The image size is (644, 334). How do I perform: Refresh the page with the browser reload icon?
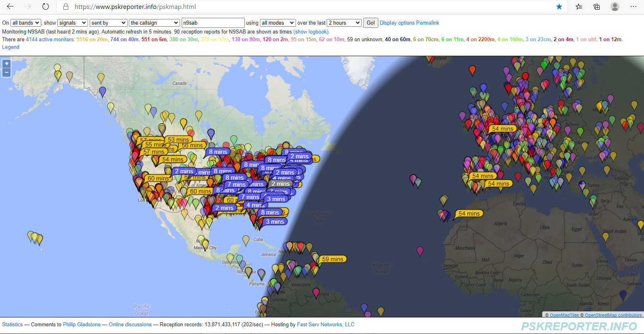click(46, 6)
